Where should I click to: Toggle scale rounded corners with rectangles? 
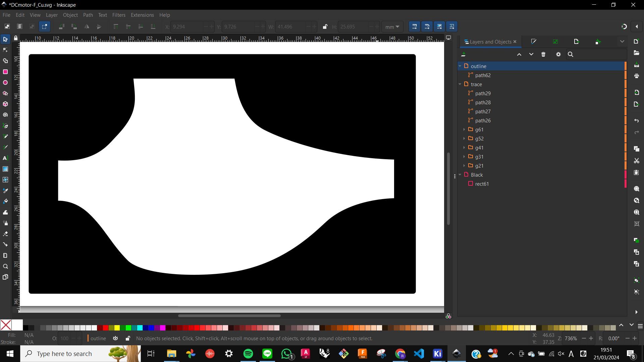(427, 26)
